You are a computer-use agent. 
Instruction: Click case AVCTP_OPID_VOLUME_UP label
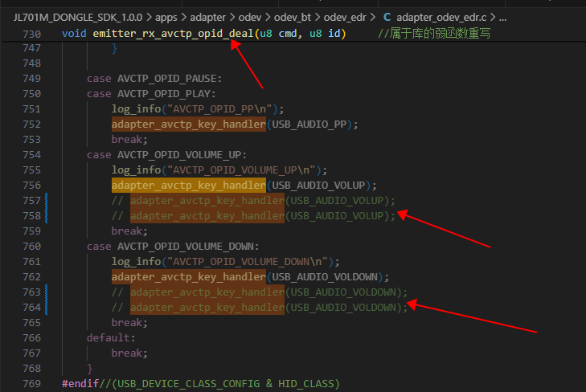tap(166, 154)
